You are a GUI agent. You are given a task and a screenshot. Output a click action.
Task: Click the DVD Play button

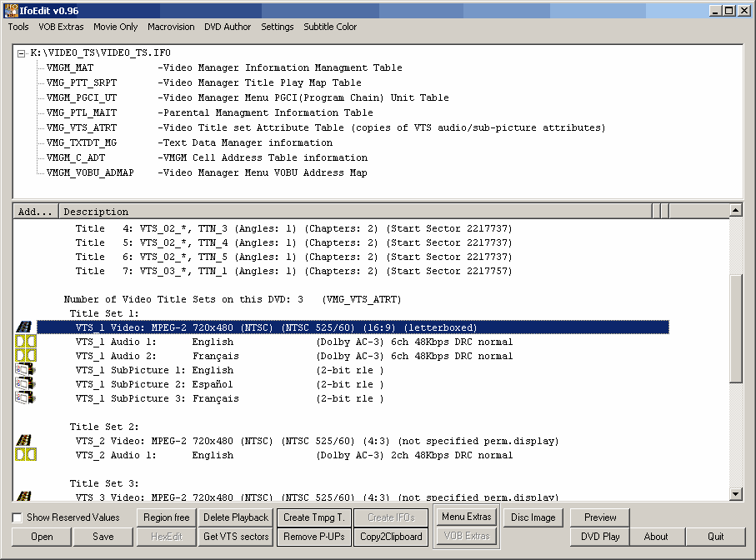(600, 537)
